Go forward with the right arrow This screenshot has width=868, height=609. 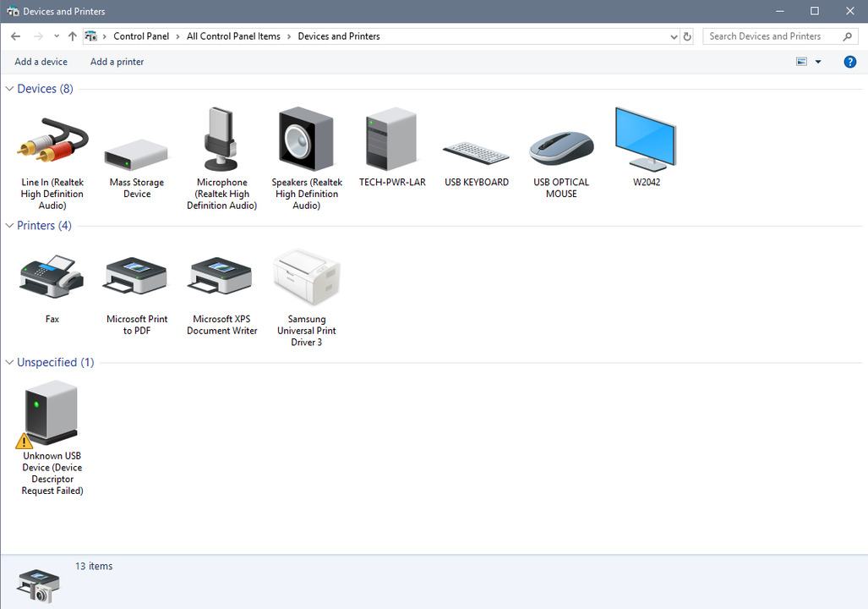(38, 36)
